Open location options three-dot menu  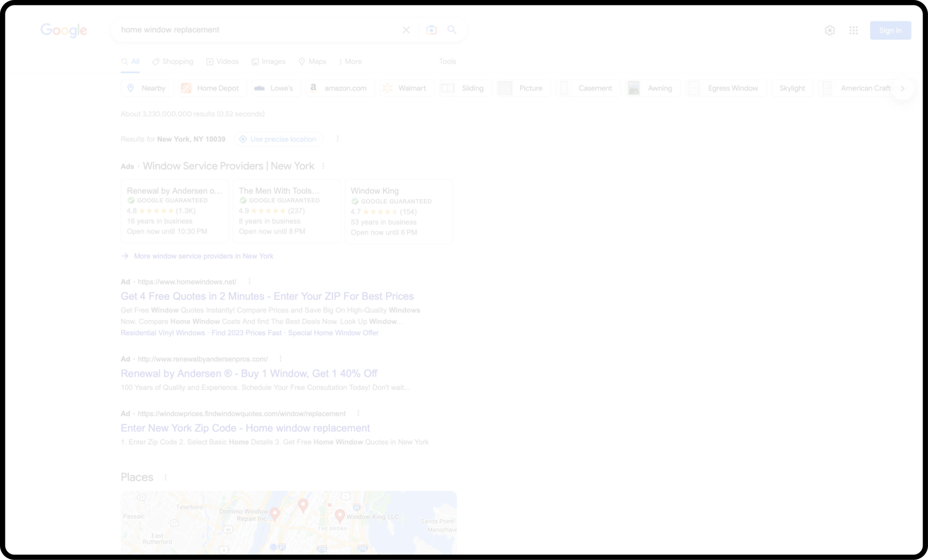(338, 139)
